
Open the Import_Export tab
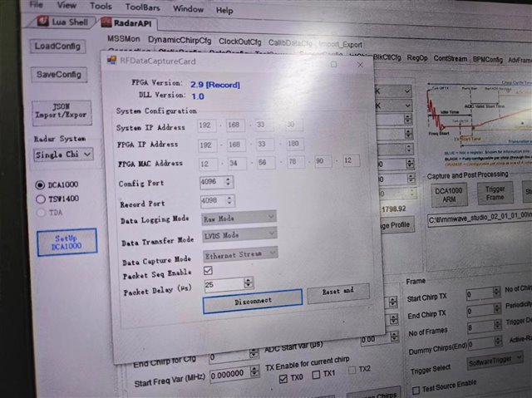click(340, 44)
